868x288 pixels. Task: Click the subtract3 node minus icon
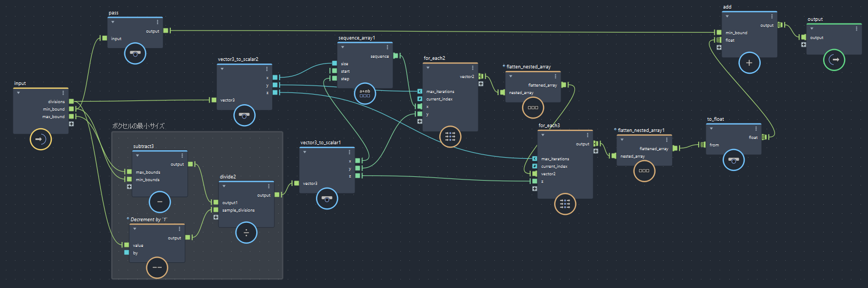point(160,202)
